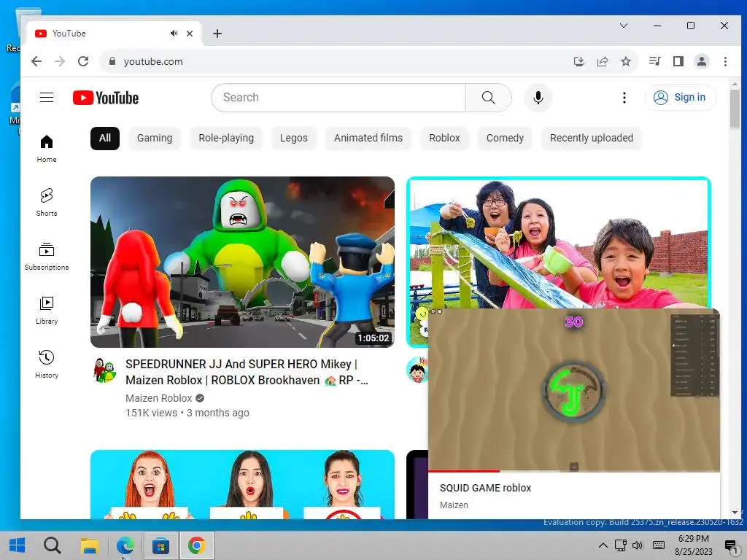The height and width of the screenshot is (560, 747).
Task: Click the mini player video area
Action: [574, 389]
